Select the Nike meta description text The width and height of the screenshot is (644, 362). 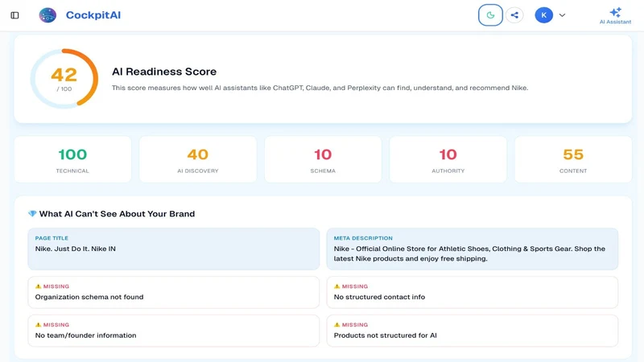[469, 253]
